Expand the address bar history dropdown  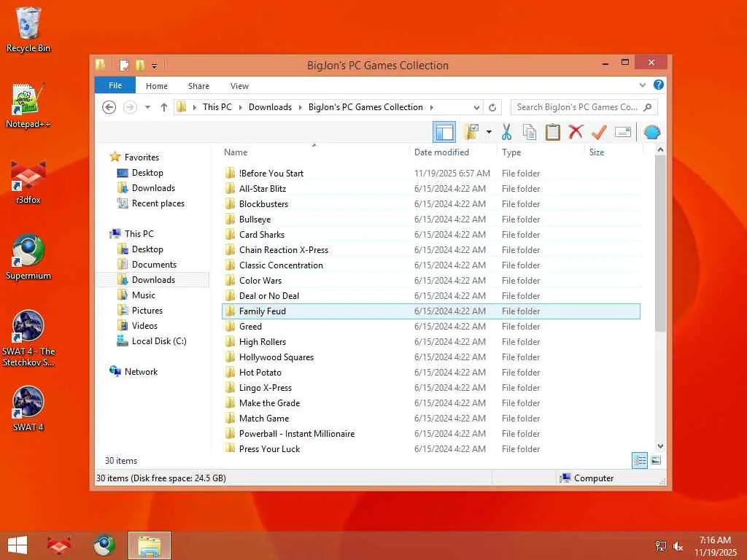point(476,108)
